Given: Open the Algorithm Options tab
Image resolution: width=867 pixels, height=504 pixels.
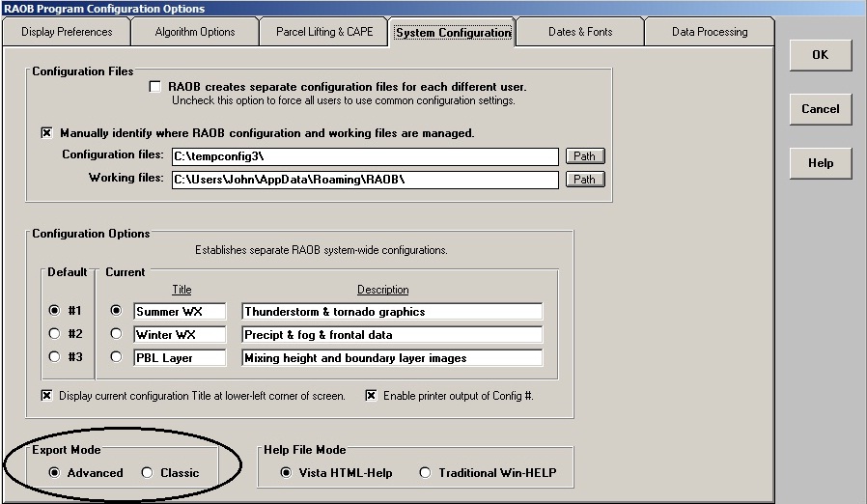Looking at the screenshot, I should pos(195,32).
